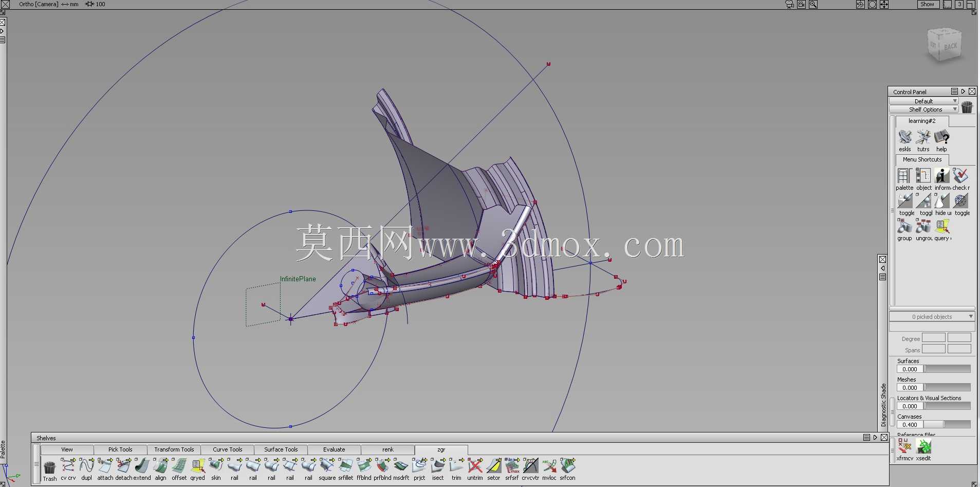The width and height of the screenshot is (980, 487).
Task: Switch to the Surface Tools shelf tab
Action: point(281,449)
